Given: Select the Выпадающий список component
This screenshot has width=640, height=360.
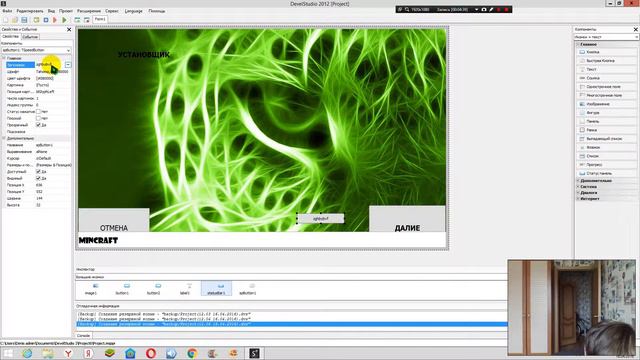Looking at the screenshot, I should click(x=607, y=139).
